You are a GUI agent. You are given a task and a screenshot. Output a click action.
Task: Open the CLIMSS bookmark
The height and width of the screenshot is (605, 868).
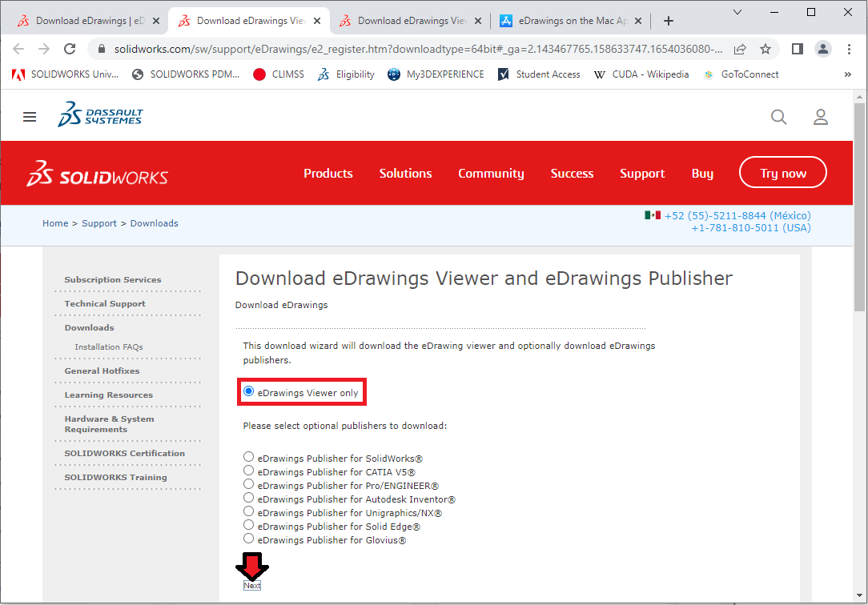tap(279, 74)
